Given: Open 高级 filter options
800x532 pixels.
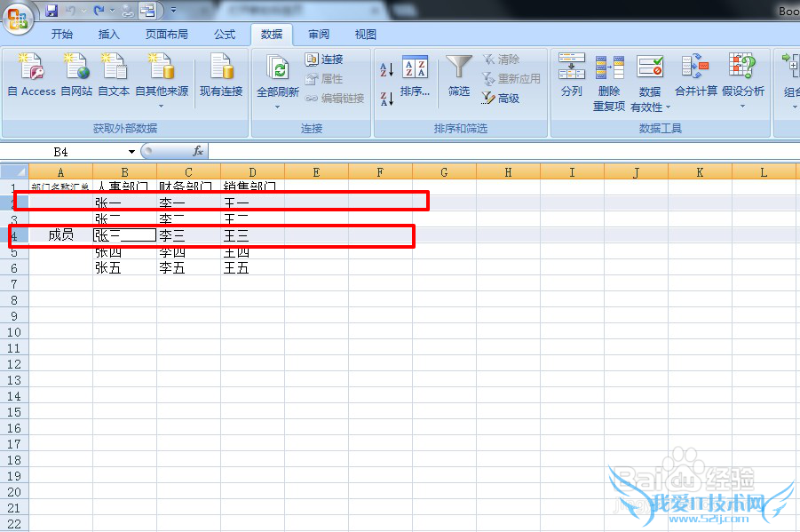Looking at the screenshot, I should click(x=502, y=98).
